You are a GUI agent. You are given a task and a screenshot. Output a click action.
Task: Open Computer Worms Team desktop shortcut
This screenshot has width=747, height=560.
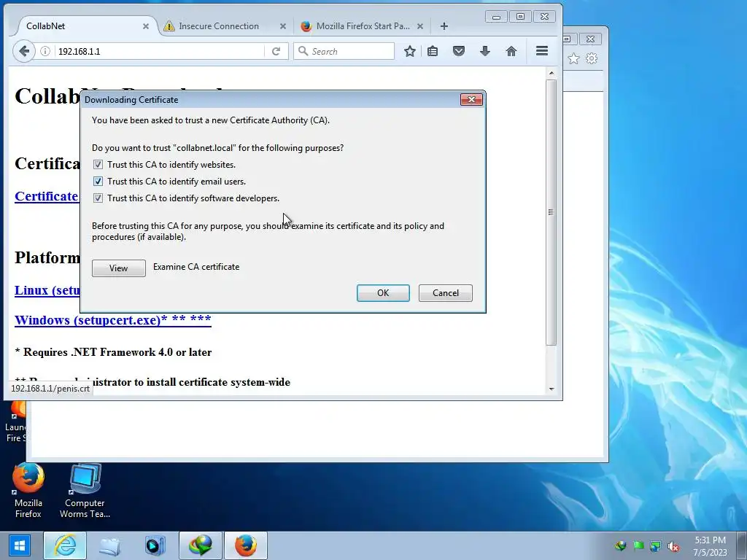pyautogui.click(x=85, y=491)
